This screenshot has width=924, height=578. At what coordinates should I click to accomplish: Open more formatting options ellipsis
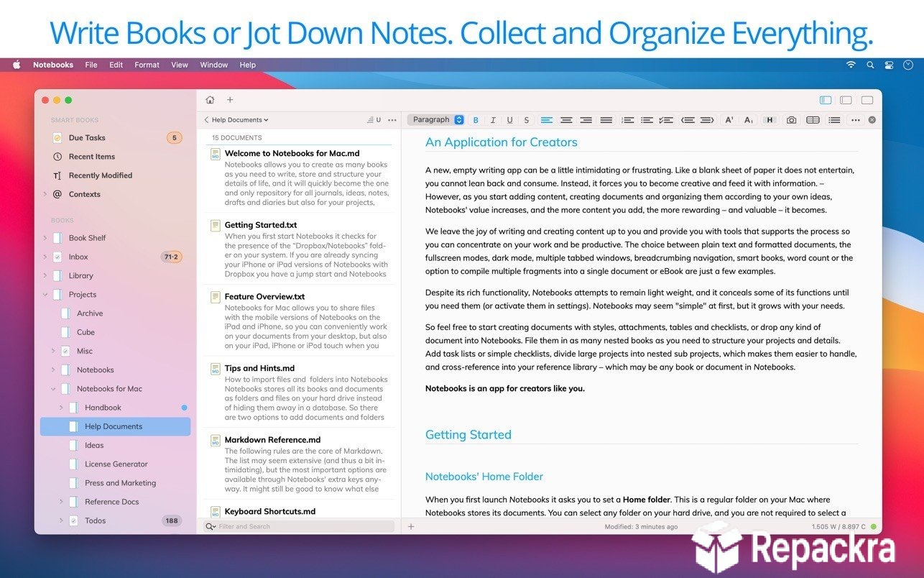click(x=855, y=120)
